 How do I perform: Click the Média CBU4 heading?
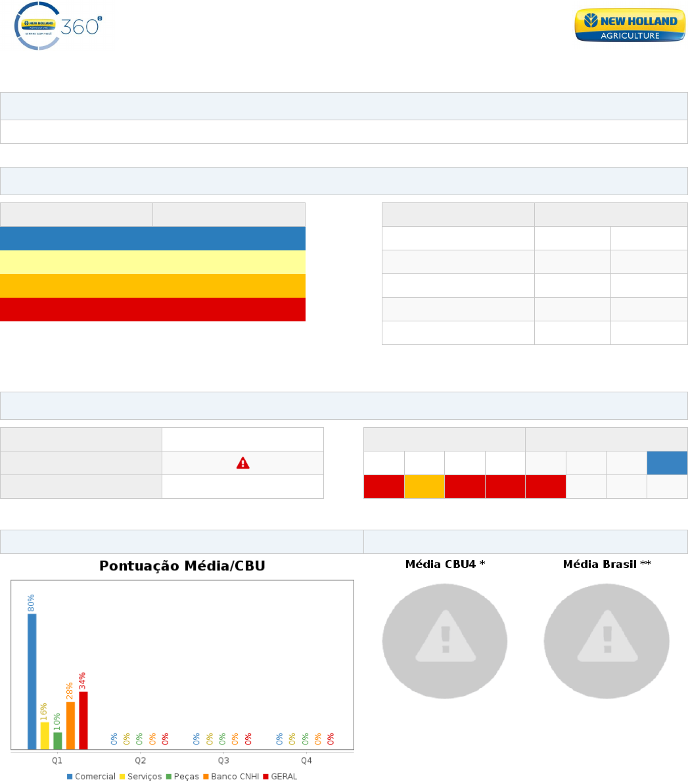pos(445,565)
